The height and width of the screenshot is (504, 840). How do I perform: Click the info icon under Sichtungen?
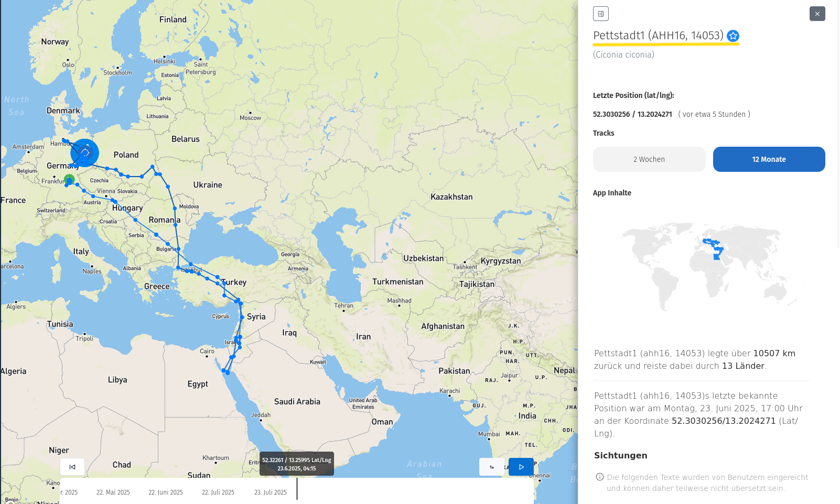(600, 477)
